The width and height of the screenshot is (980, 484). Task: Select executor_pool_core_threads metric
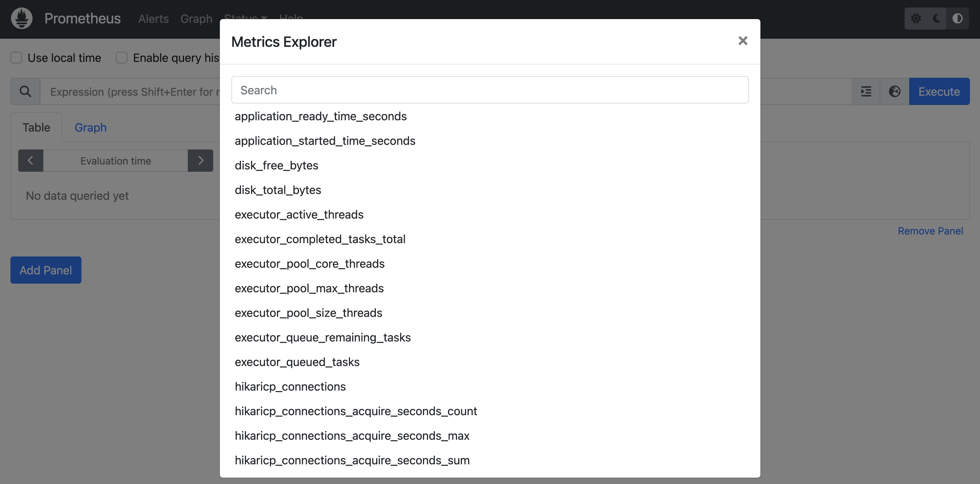point(309,263)
